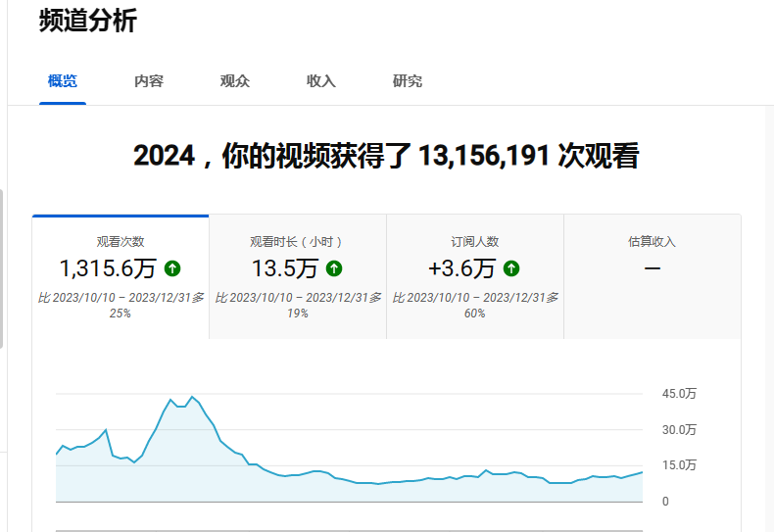
Task: Open the 收入 tab
Action: 321,81
